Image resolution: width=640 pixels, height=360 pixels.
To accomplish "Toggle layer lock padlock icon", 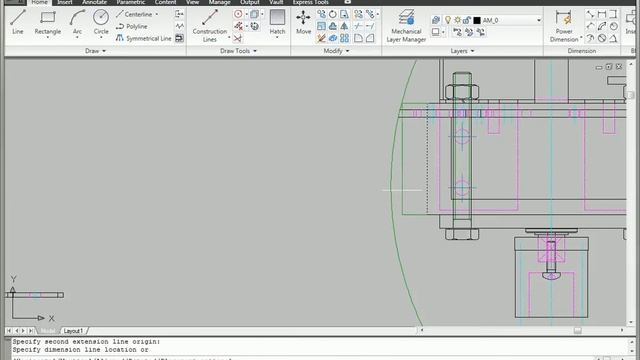I will point(467,20).
